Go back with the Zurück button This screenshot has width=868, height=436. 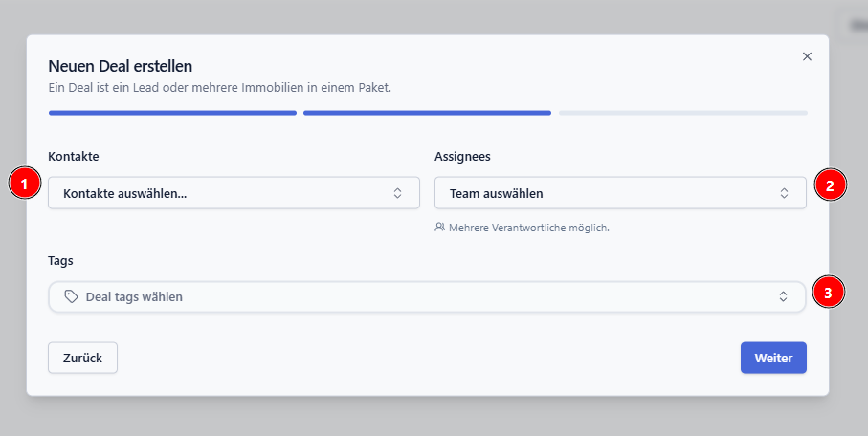point(82,358)
